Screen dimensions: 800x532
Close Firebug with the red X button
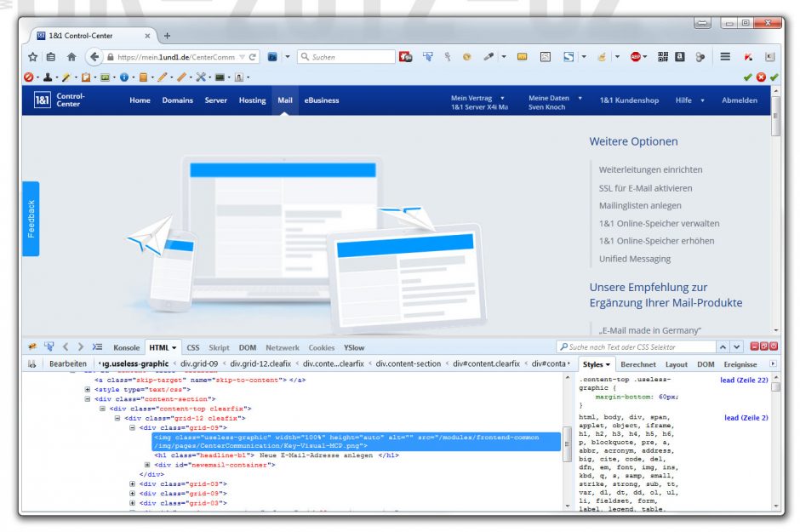[774, 346]
